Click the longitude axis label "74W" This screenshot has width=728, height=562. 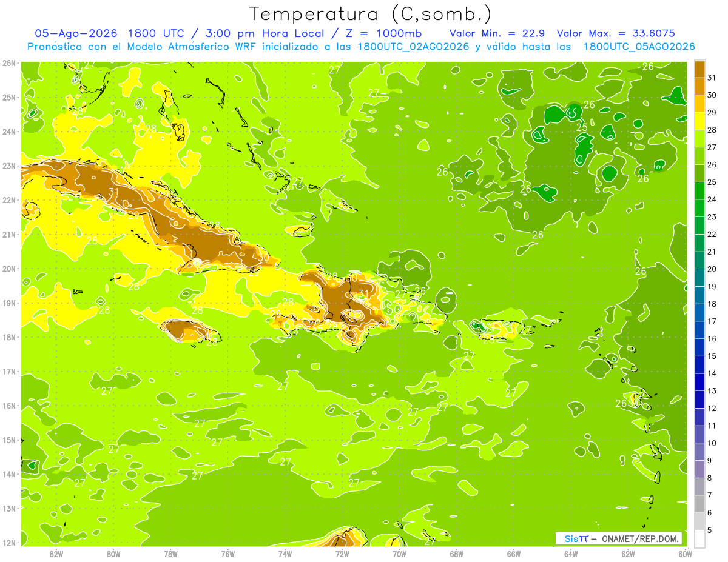point(285,554)
